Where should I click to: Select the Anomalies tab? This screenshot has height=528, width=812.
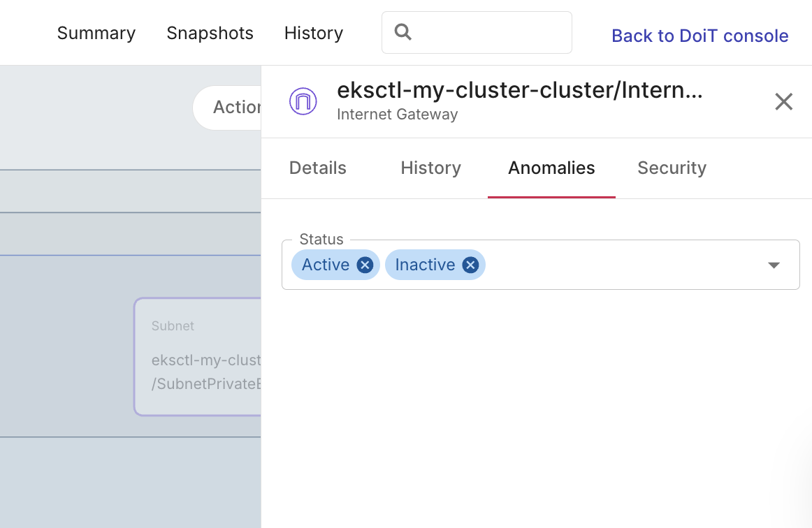551,168
